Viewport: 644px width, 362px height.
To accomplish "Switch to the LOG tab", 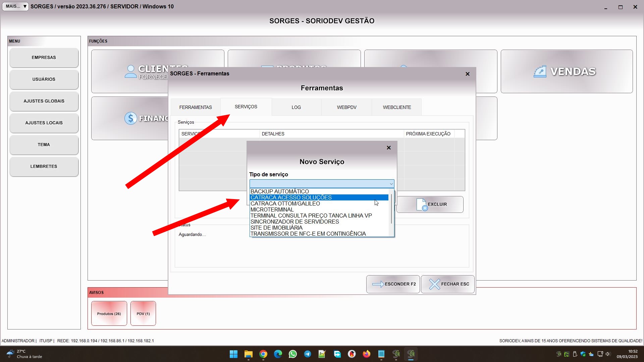I will coord(296,107).
